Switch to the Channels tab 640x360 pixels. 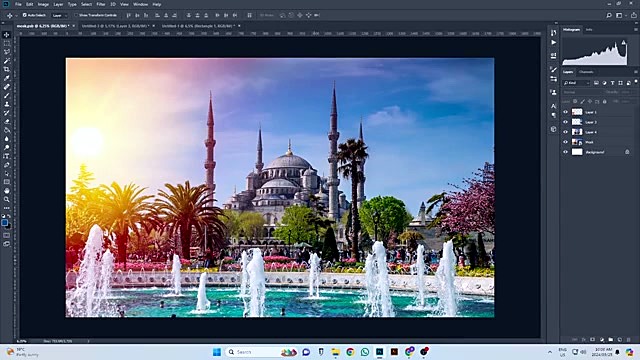pyautogui.click(x=586, y=72)
